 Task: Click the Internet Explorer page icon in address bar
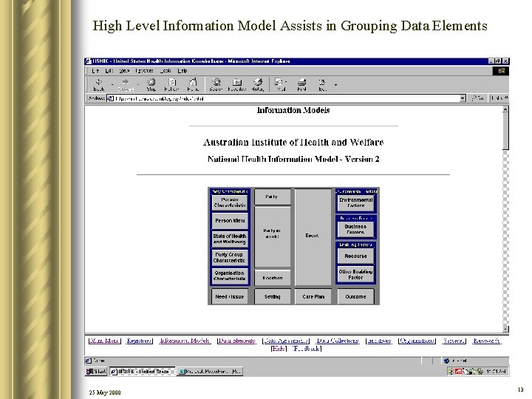[x=111, y=98]
